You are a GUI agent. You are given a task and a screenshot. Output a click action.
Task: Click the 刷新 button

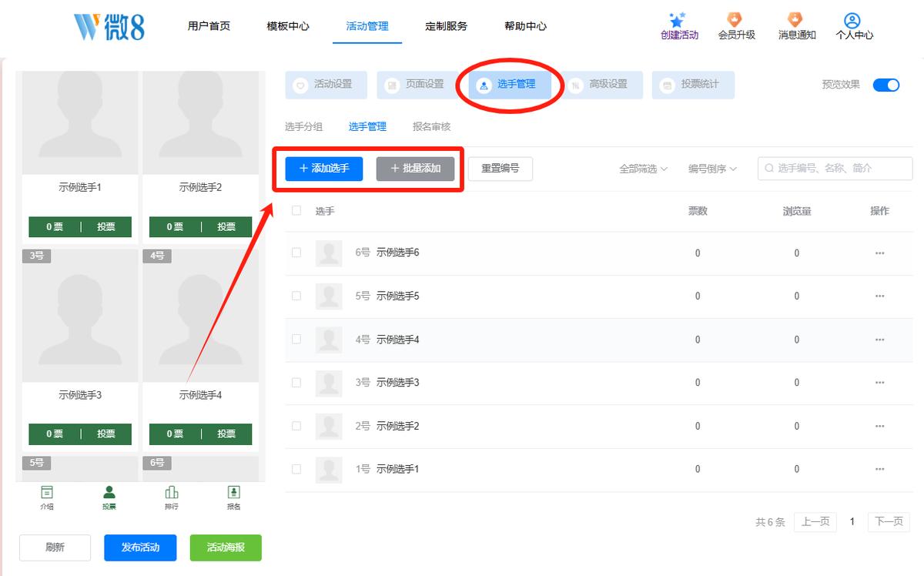(55, 548)
